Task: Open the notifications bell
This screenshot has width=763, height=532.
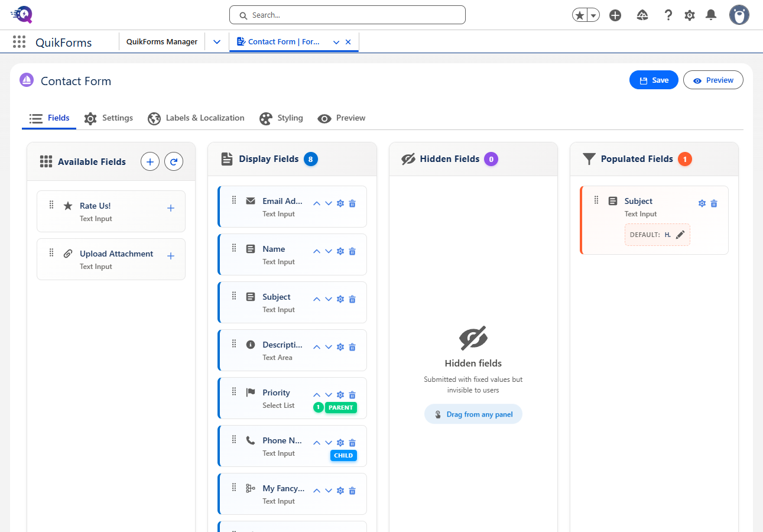Action: [x=711, y=15]
